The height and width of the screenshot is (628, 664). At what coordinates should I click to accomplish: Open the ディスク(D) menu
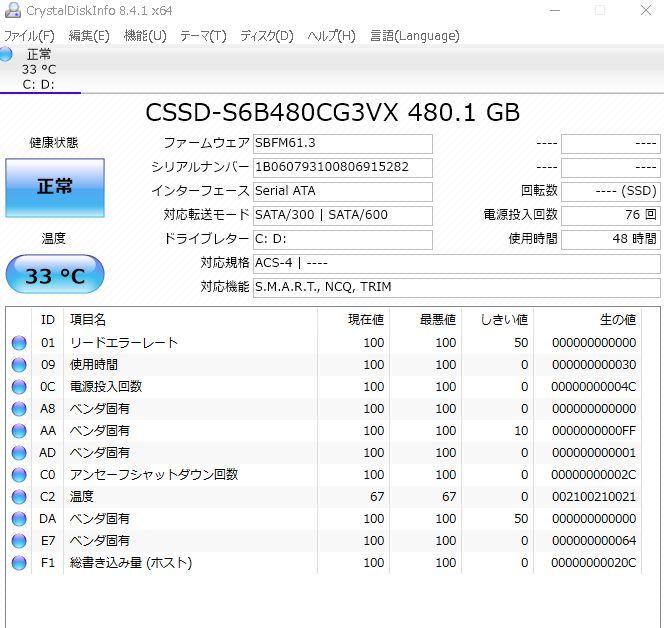point(267,36)
